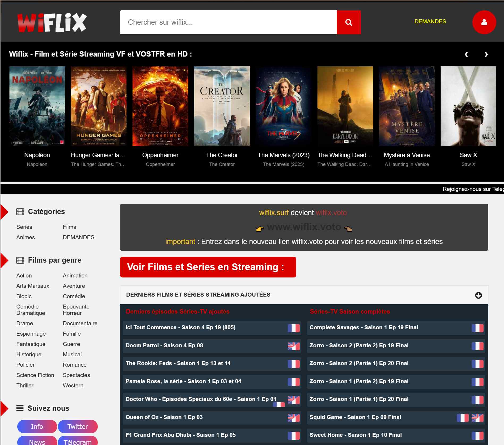
Task: Go to previous carousel slide arrow
Action: 466,54
